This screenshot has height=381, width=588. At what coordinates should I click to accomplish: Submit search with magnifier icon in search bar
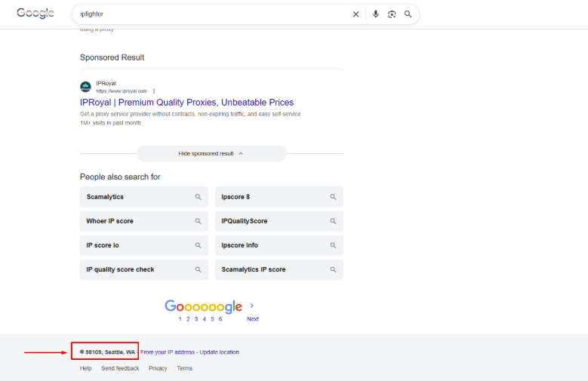click(x=408, y=14)
